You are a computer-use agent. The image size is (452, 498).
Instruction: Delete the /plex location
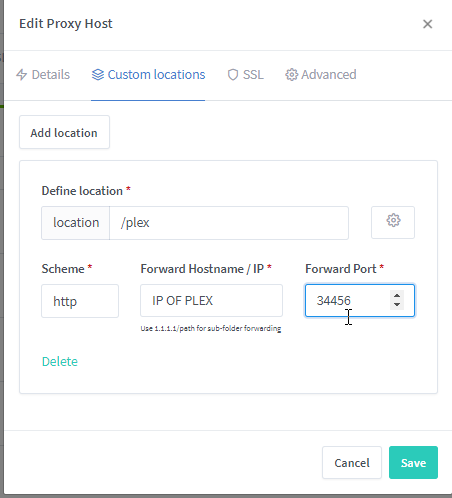(60, 362)
